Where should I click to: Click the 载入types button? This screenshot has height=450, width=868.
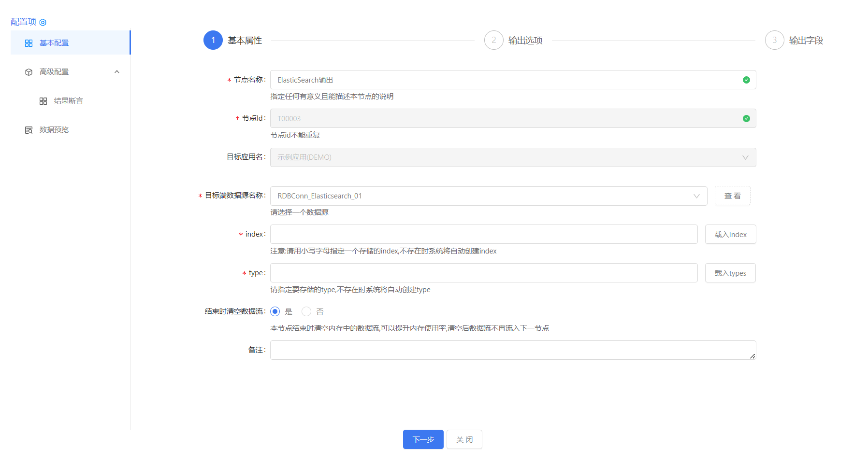click(x=730, y=273)
